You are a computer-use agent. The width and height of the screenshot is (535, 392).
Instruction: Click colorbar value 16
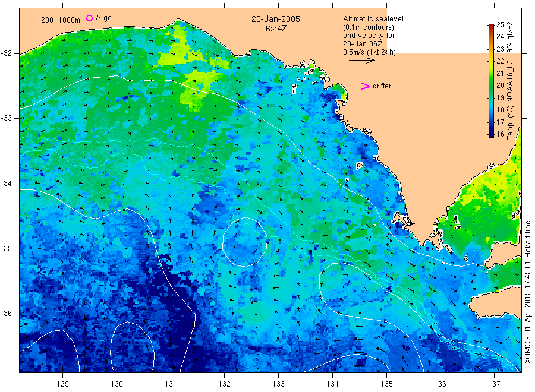tap(500, 134)
